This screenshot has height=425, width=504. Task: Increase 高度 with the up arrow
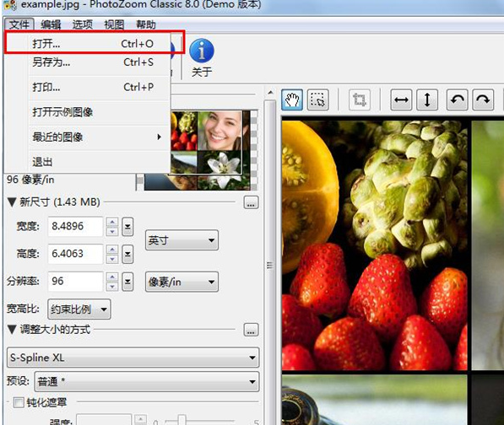click(112, 249)
